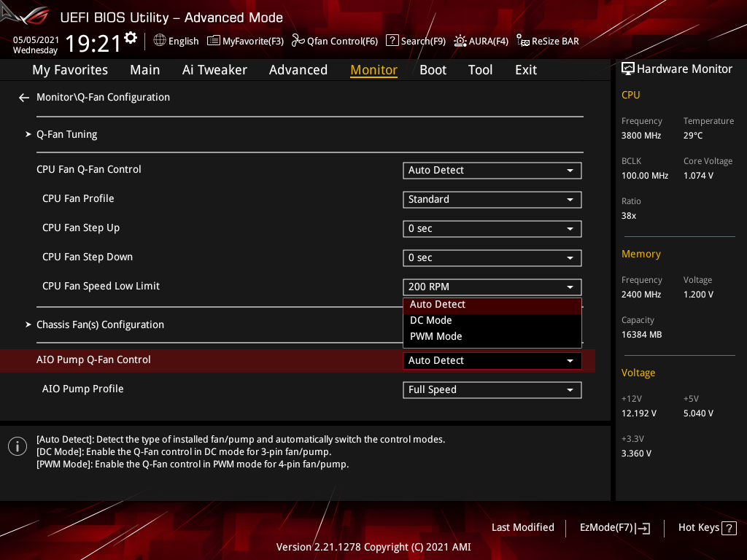Click the ReSize BAR icon
This screenshot has width=747, height=560.
(522, 41)
